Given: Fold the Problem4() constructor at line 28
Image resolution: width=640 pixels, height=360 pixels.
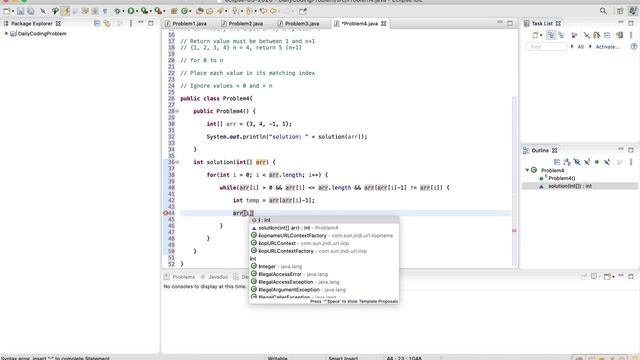Looking at the screenshot, I should click(x=177, y=111).
